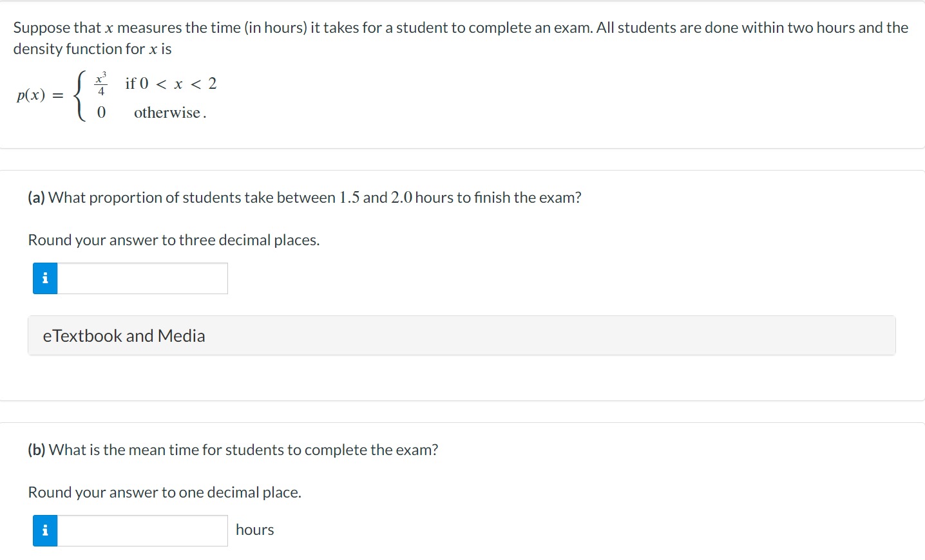Click the 'if 0 < x < 2' condition

[x=171, y=84]
